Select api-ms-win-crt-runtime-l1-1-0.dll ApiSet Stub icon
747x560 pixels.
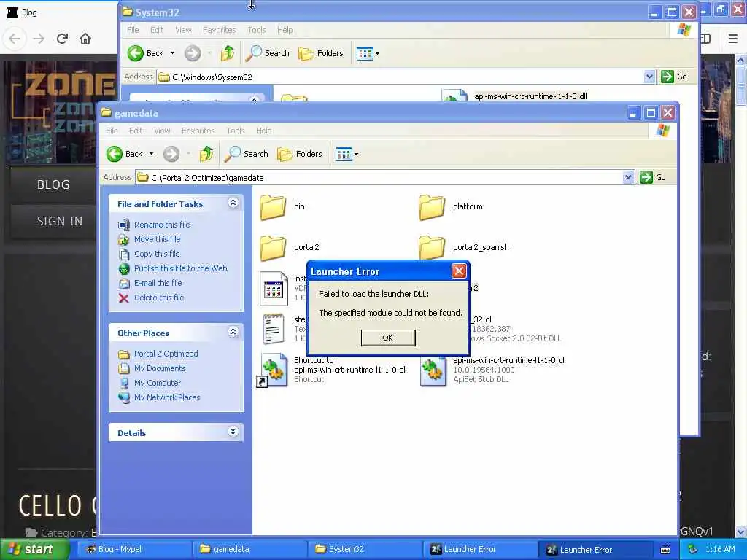click(433, 371)
